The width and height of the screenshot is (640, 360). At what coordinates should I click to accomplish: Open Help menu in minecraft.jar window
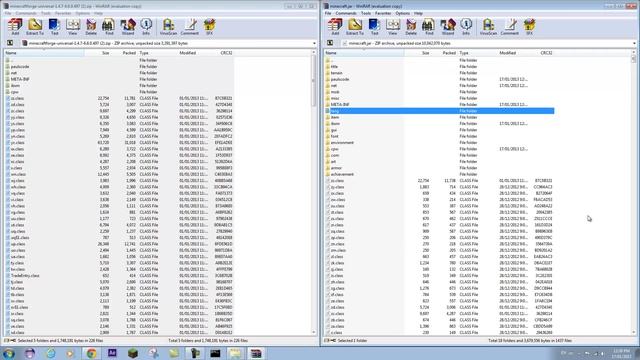click(418, 13)
